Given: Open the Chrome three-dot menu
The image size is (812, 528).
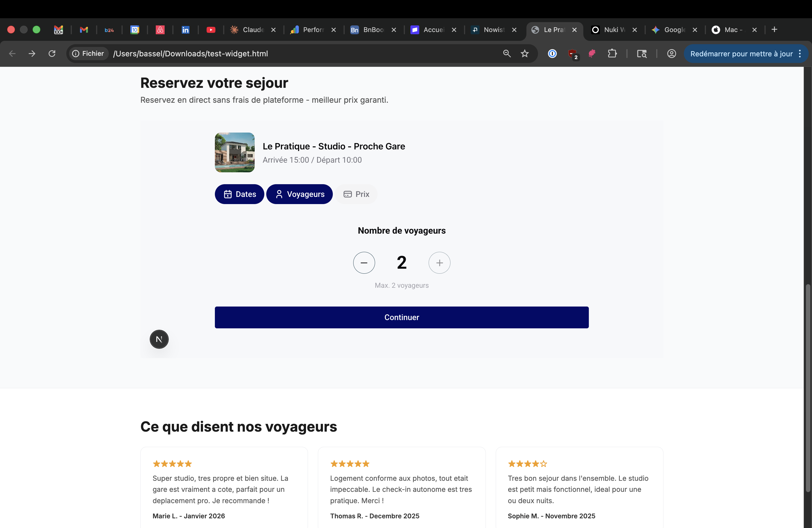Looking at the screenshot, I should click(x=800, y=54).
